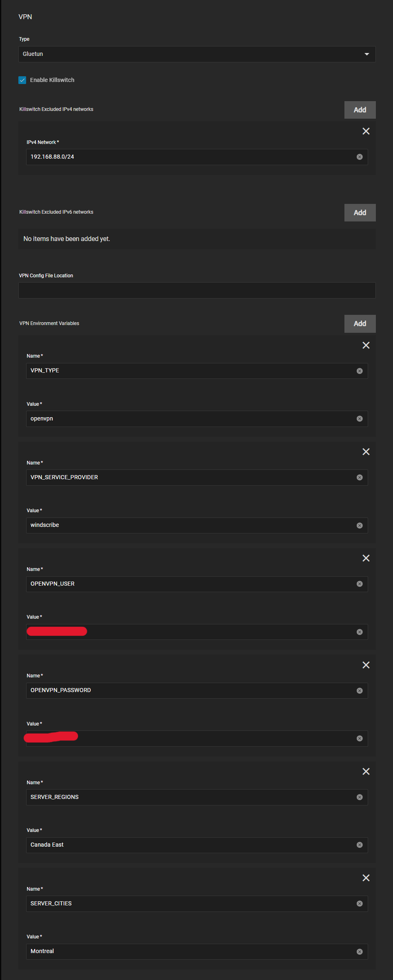
Task: Clear the Canada East value field
Action: pyautogui.click(x=360, y=845)
